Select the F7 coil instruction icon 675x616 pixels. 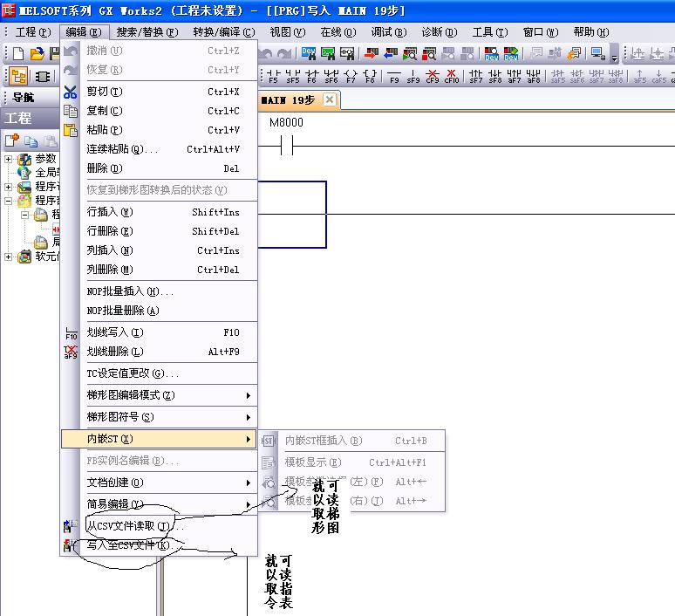(x=351, y=76)
